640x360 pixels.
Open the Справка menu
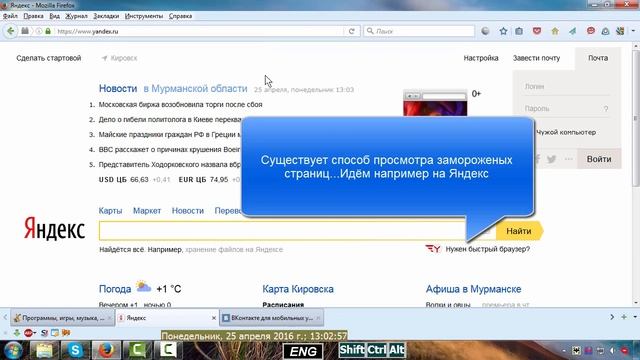click(x=180, y=16)
